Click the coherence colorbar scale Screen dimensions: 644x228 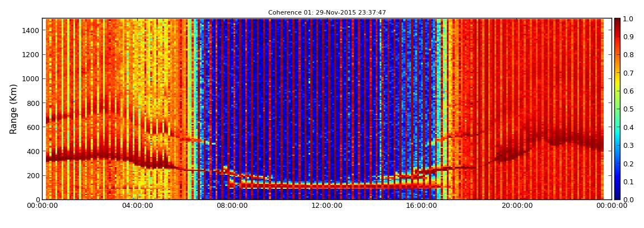tap(617, 109)
